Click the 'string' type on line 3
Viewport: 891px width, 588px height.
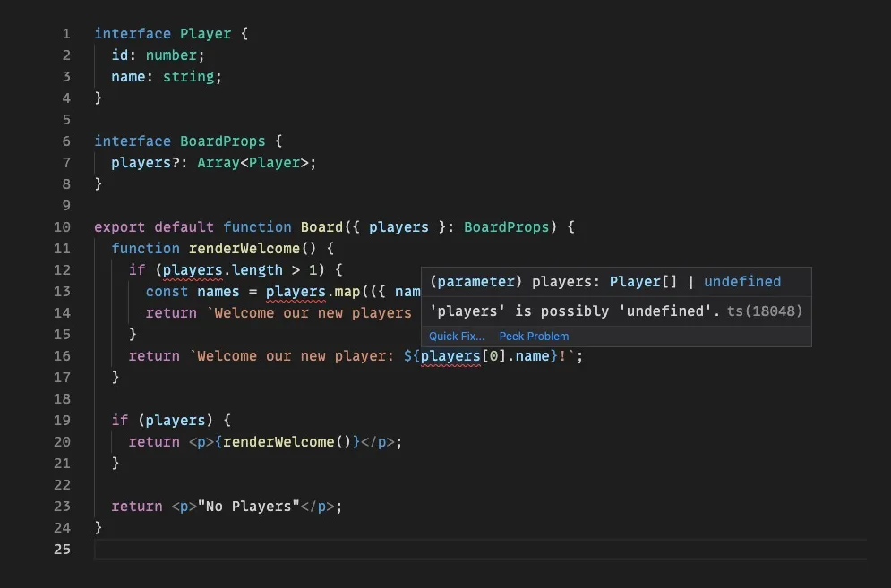pyautogui.click(x=188, y=77)
